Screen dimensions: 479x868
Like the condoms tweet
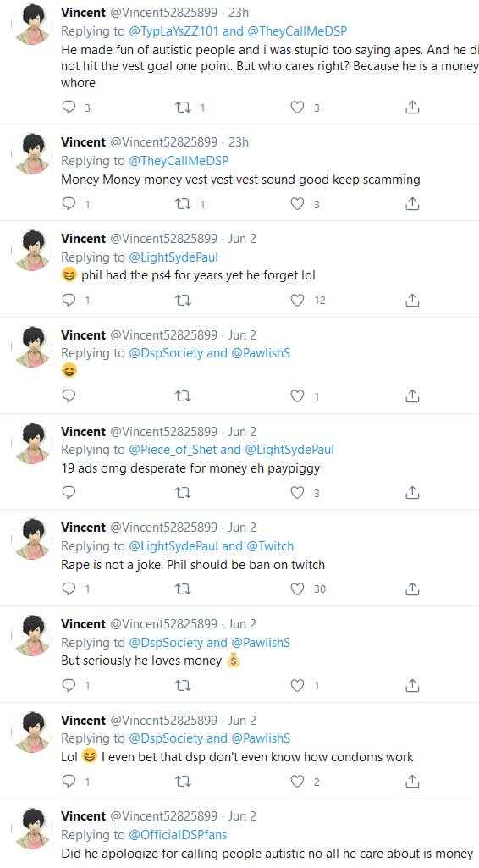(298, 781)
